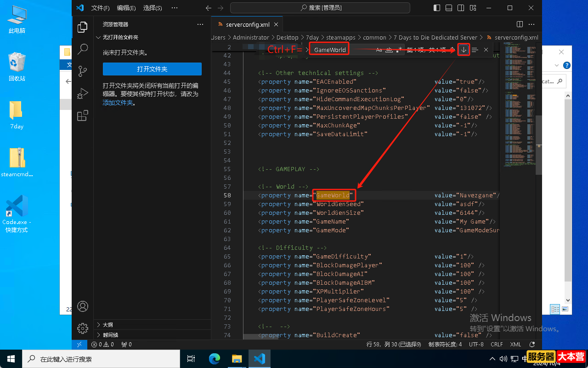
Task: Click the "GameDifficulty" property name
Action: (342, 257)
